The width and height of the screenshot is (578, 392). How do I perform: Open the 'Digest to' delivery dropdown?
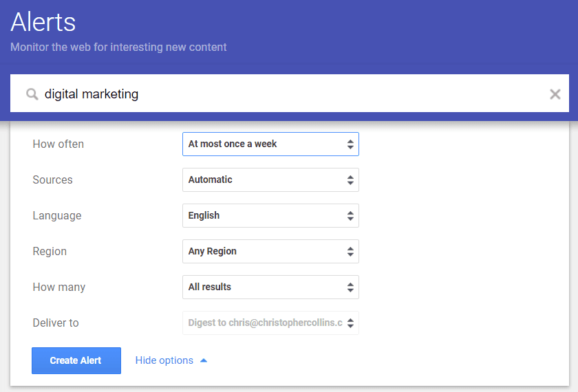coord(270,323)
